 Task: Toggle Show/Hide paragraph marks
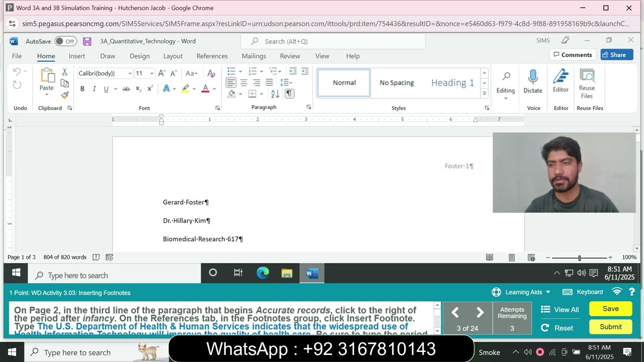pos(289,94)
